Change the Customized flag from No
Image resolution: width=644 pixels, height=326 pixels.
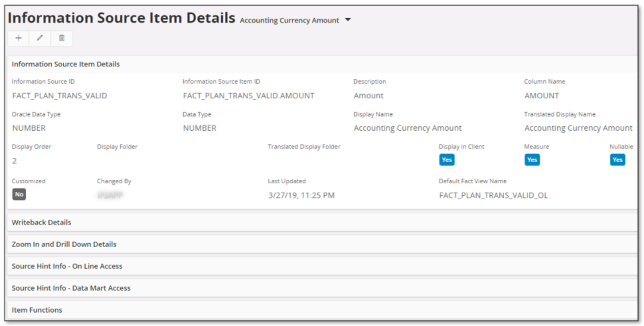coord(18,194)
